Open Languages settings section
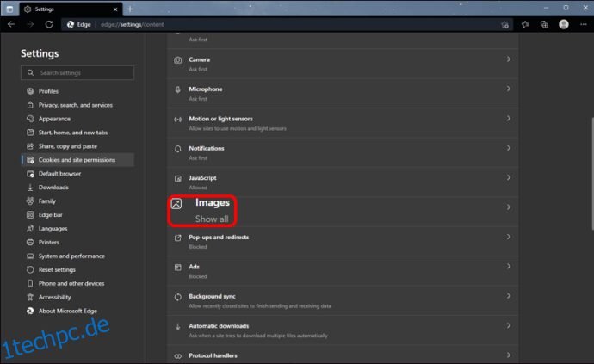Screen dimensions: 594x364 77,228
